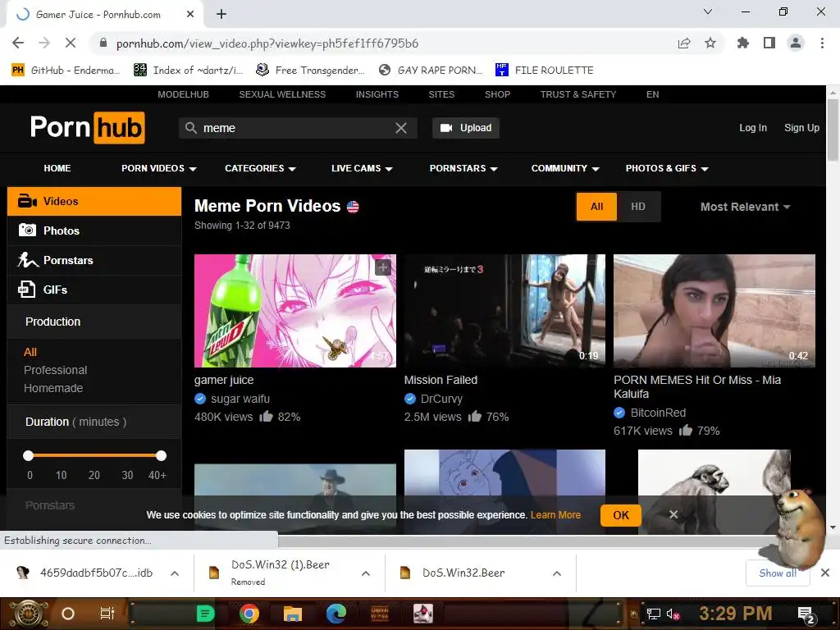Expand the PHOTOS & GIFS nav dropdown
The image size is (840, 630).
667,168
